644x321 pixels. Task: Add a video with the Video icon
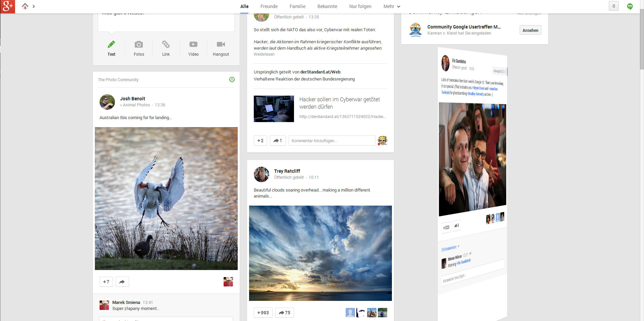coord(193,45)
